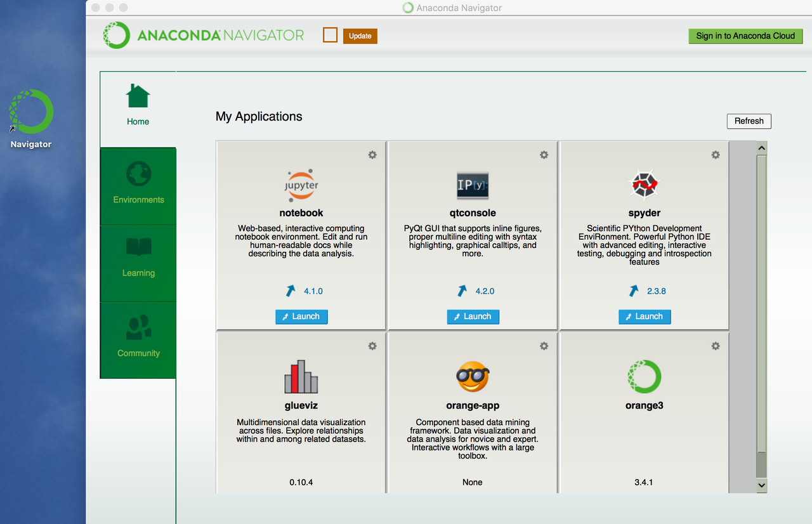Click the orange3 green ring icon
The width and height of the screenshot is (812, 524).
tap(644, 377)
